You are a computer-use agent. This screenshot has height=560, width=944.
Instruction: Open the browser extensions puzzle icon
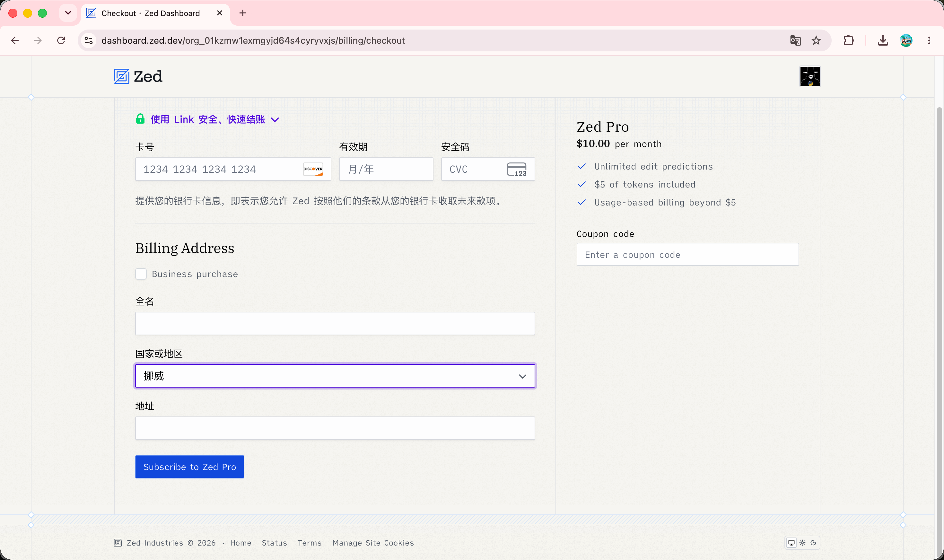click(849, 40)
